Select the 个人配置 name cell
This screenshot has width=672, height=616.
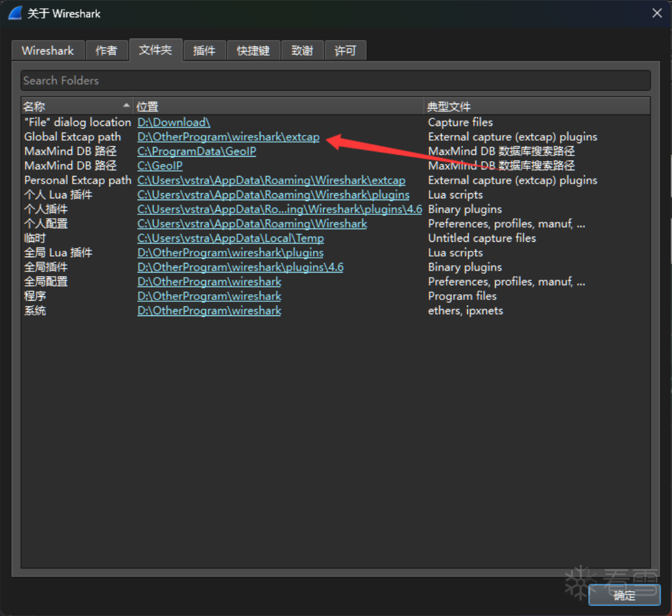pyautogui.click(x=46, y=224)
